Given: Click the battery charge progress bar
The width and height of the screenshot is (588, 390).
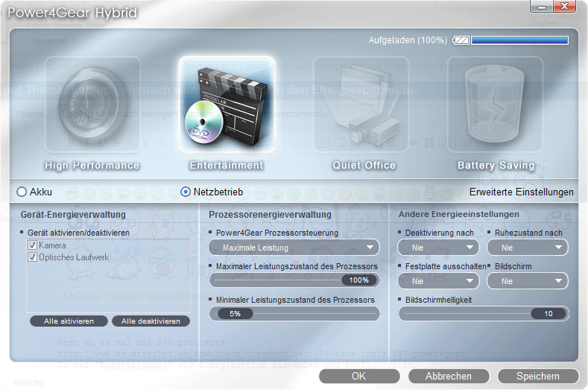Looking at the screenshot, I should pos(519,40).
